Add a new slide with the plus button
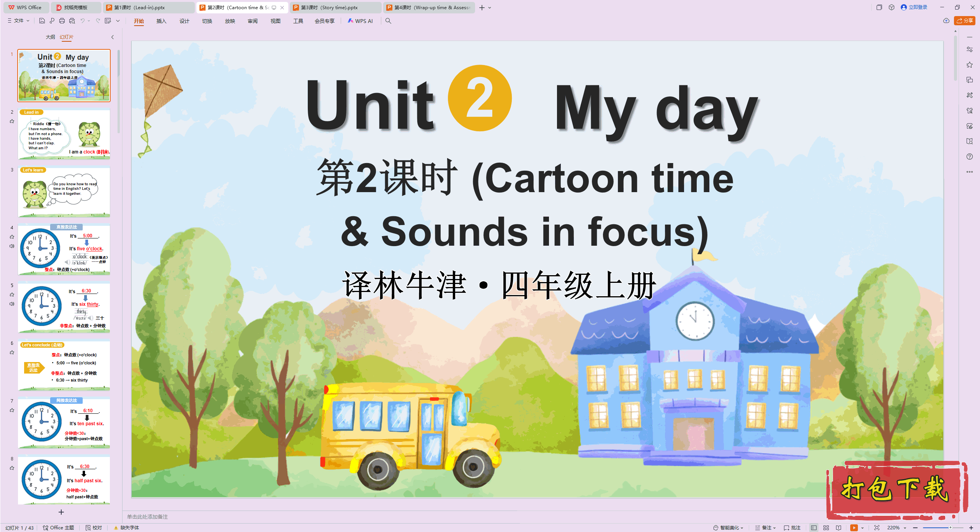Viewport: 980px width, 532px height. [61, 512]
